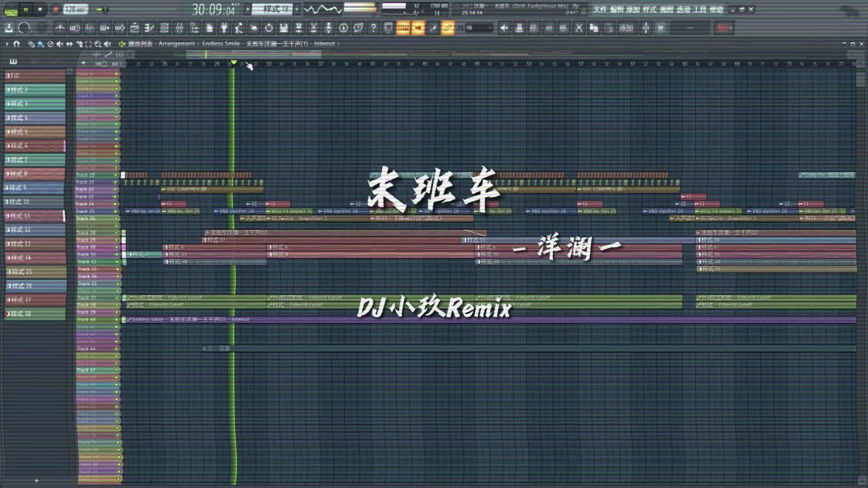
Task: Open the 文件 menu
Action: (x=599, y=9)
